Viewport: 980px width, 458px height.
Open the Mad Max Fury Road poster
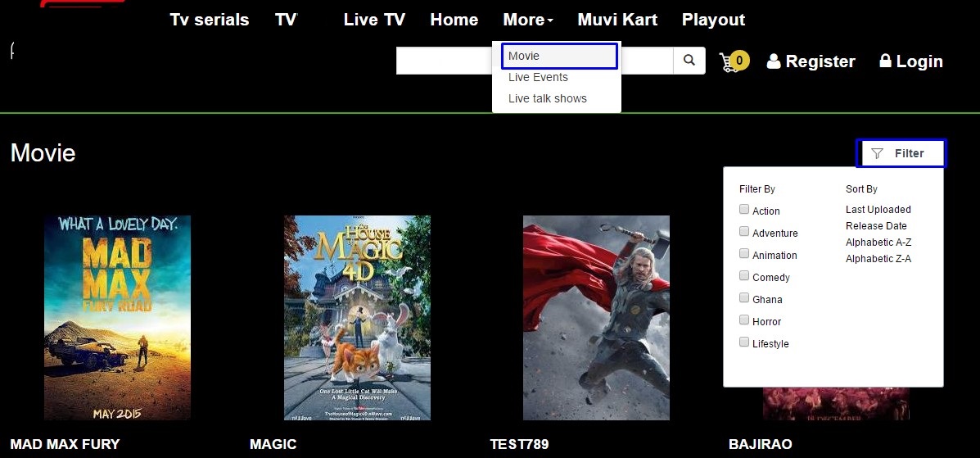(118, 318)
